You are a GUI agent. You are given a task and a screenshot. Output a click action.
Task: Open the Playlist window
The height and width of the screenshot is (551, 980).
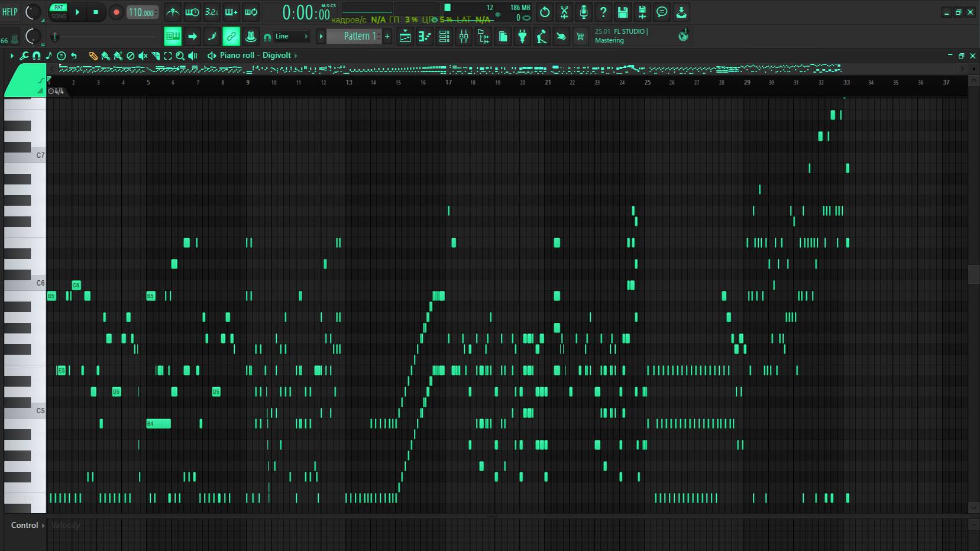(x=405, y=37)
